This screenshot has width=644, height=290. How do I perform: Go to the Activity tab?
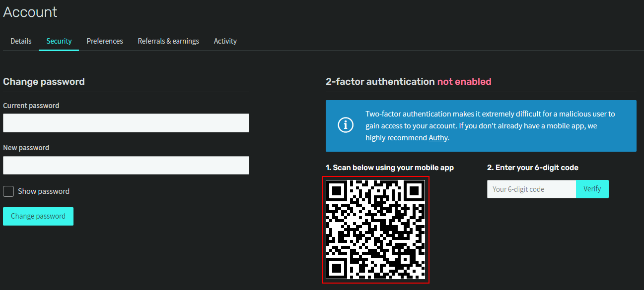click(x=225, y=41)
